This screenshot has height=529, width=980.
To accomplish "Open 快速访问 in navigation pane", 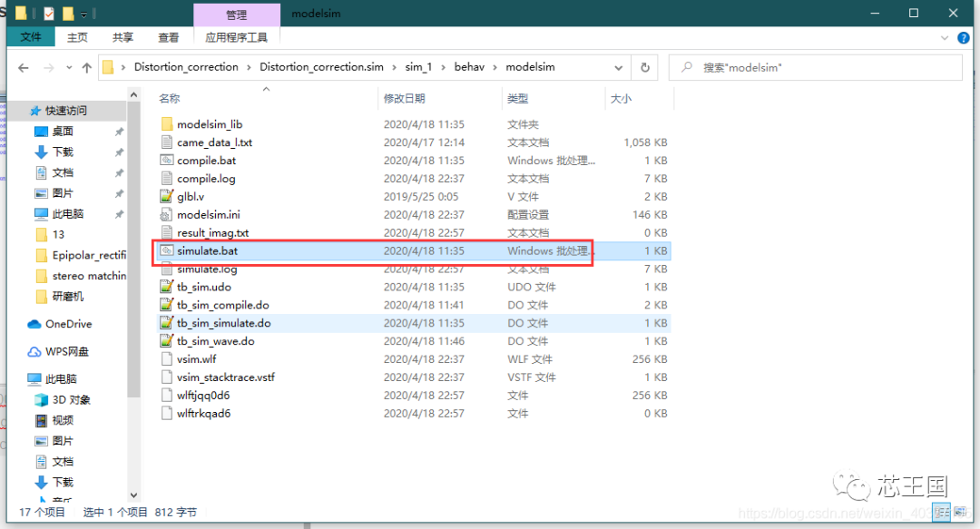I will [x=65, y=111].
